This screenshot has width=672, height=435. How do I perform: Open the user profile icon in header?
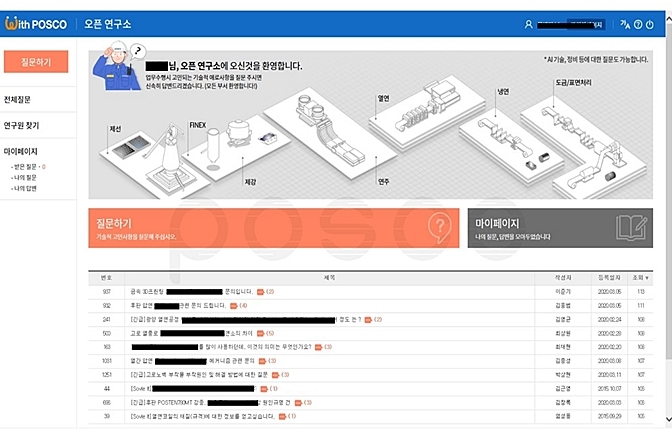(528, 24)
